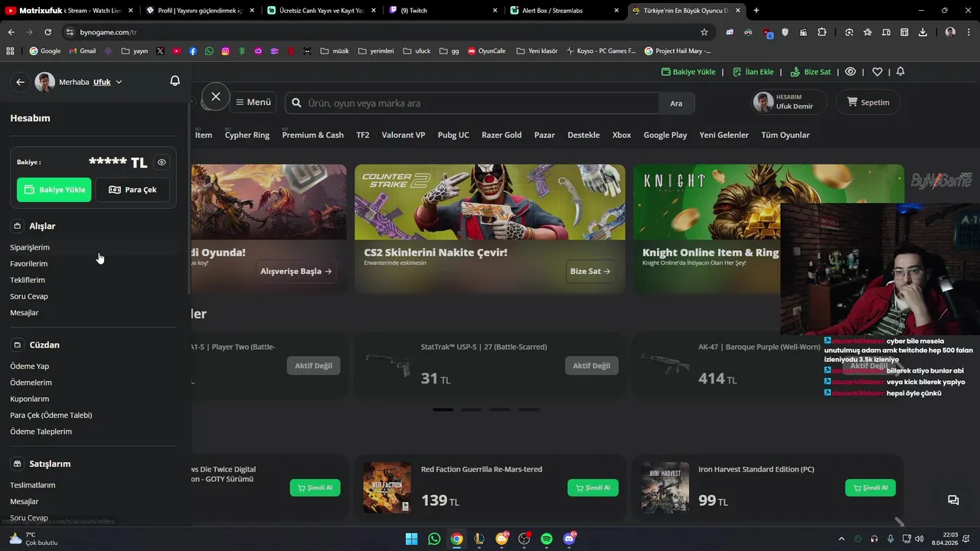
Task: Click Şimdi Al for Red Faction Guerrilla
Action: [593, 487]
